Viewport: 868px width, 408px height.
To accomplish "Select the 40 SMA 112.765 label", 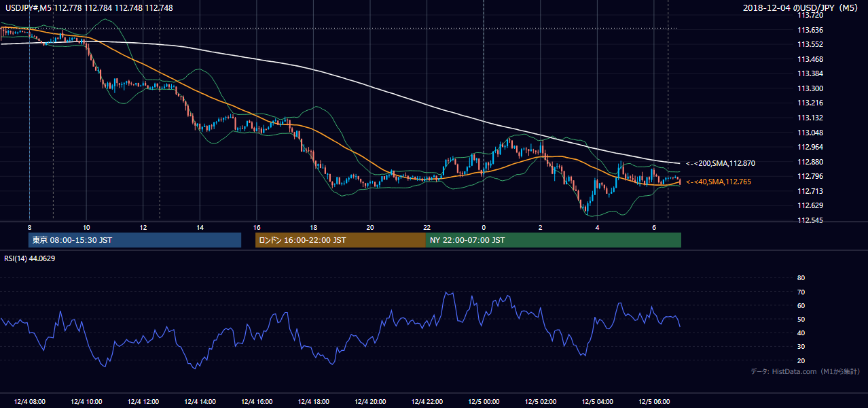I will tap(719, 182).
